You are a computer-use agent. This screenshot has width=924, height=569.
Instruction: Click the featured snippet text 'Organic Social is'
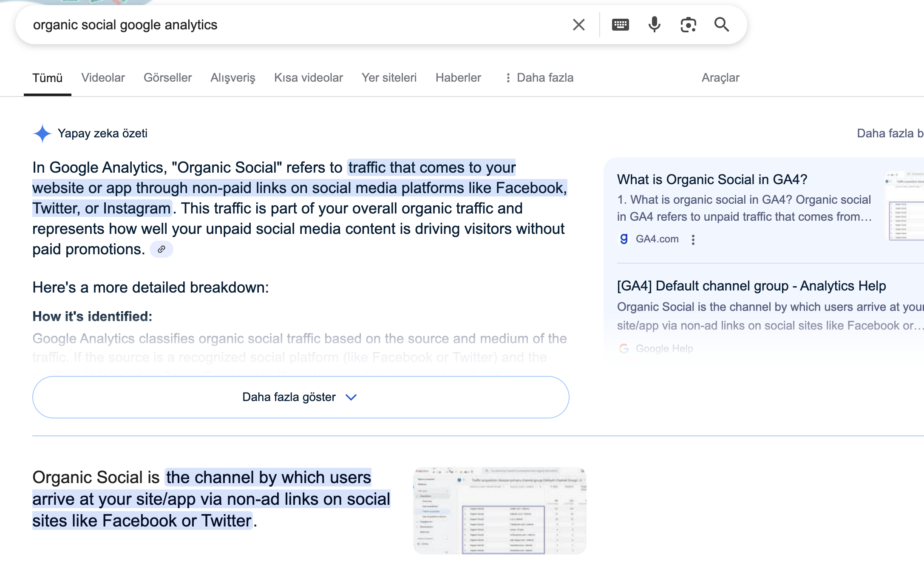(x=96, y=477)
